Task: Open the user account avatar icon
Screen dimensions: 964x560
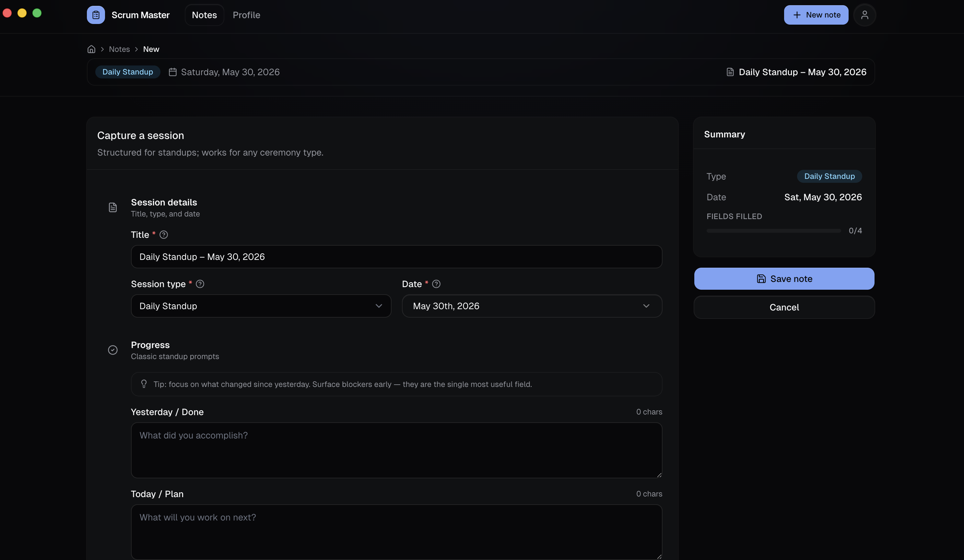Action: [x=864, y=15]
